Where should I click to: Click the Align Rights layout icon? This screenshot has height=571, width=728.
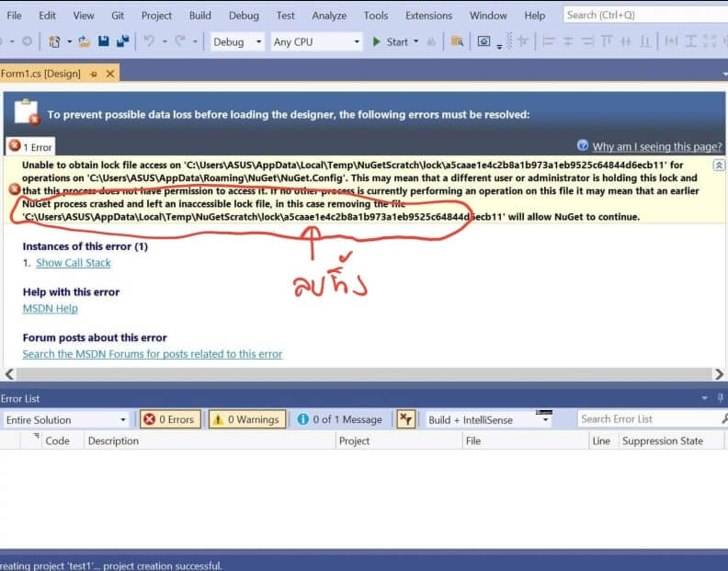point(587,41)
